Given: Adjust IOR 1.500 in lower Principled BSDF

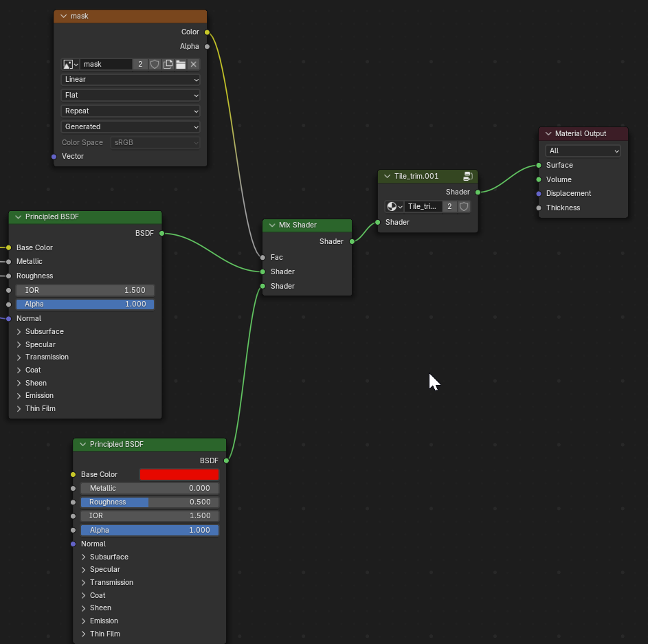Looking at the screenshot, I should coord(150,516).
